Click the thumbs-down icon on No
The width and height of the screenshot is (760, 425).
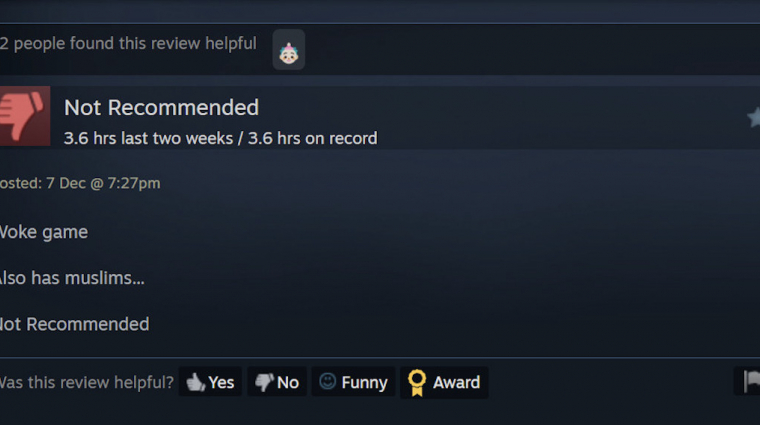pos(264,382)
